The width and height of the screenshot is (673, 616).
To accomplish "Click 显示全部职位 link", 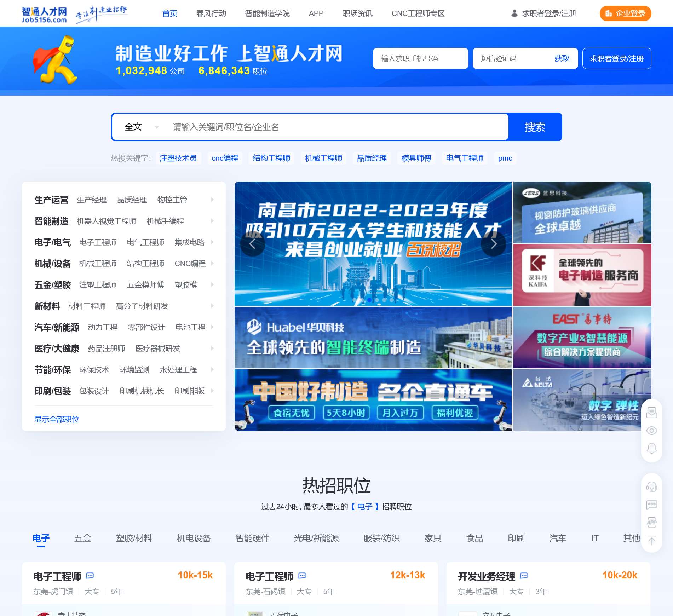I will pyautogui.click(x=57, y=419).
